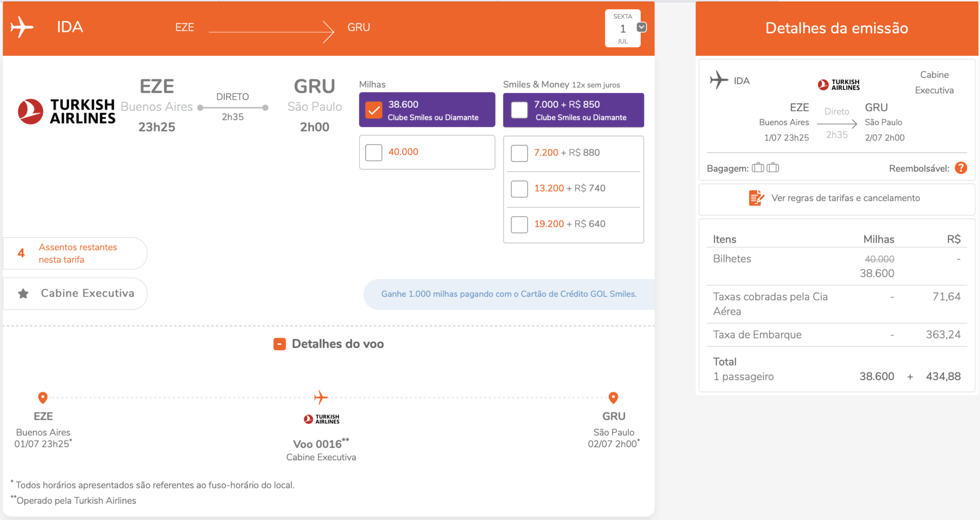Click the Smiles & Money 12x sem juros label

pyautogui.click(x=561, y=85)
